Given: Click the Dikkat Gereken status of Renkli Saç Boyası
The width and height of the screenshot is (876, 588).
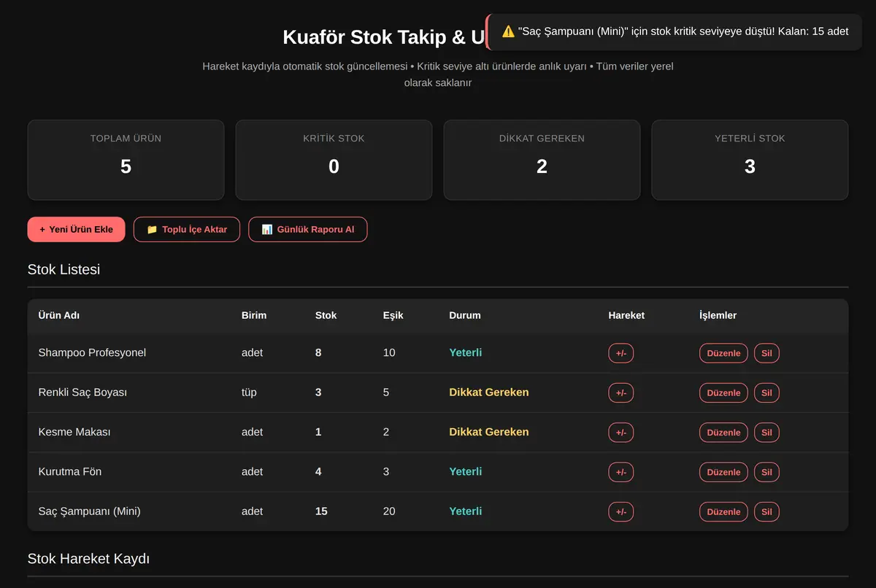Looking at the screenshot, I should [x=489, y=392].
